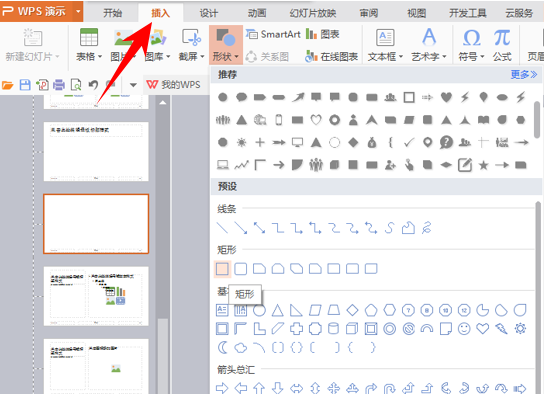Click the open folder icon
Screen dimensions: 544x394
click(8, 85)
